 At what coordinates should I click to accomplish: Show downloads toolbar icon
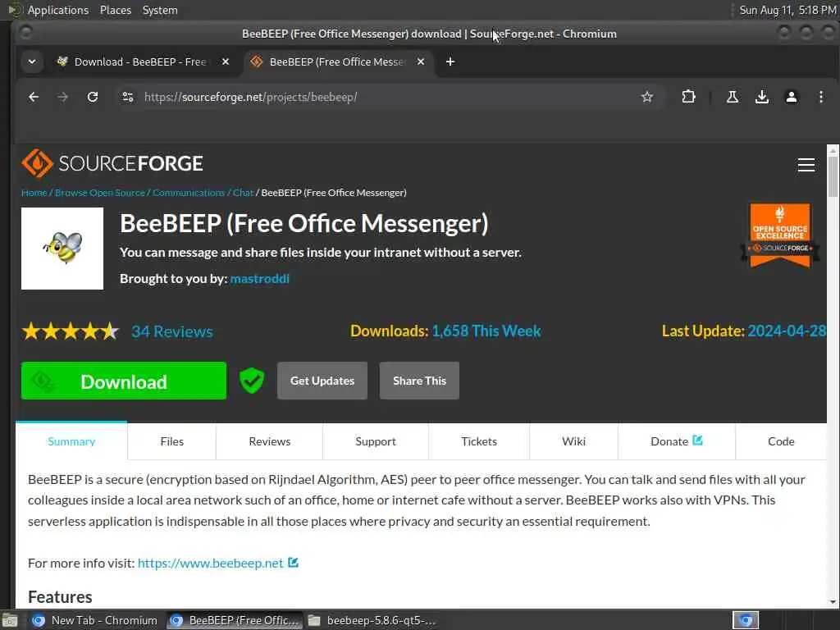[x=762, y=97]
